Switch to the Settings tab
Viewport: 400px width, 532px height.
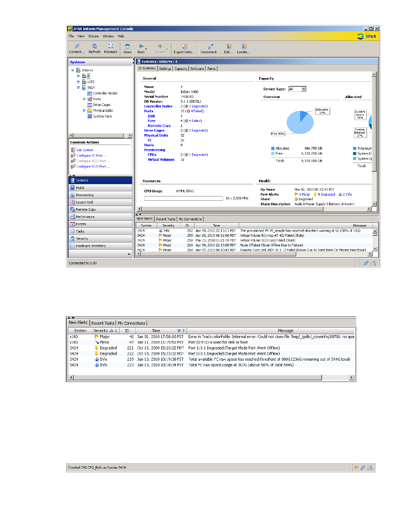click(165, 69)
